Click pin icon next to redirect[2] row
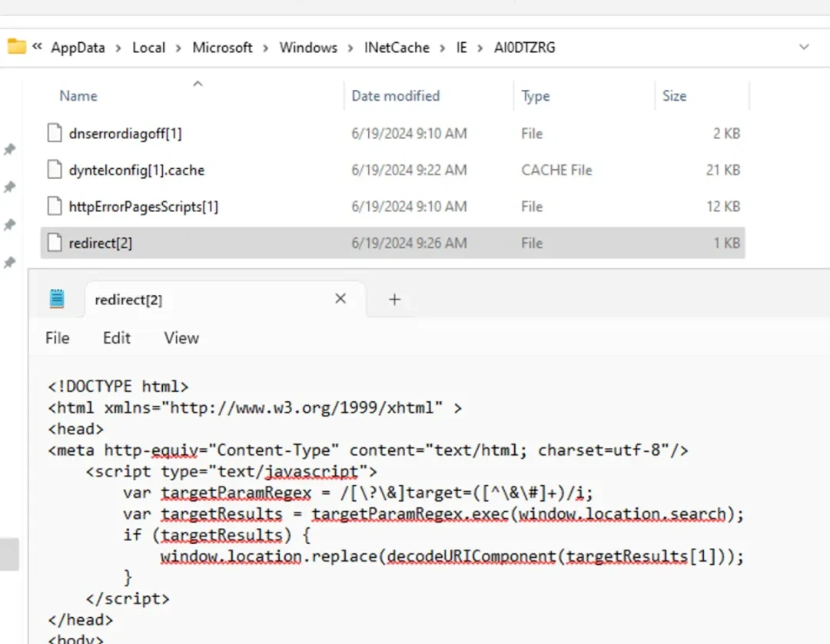 [x=9, y=263]
